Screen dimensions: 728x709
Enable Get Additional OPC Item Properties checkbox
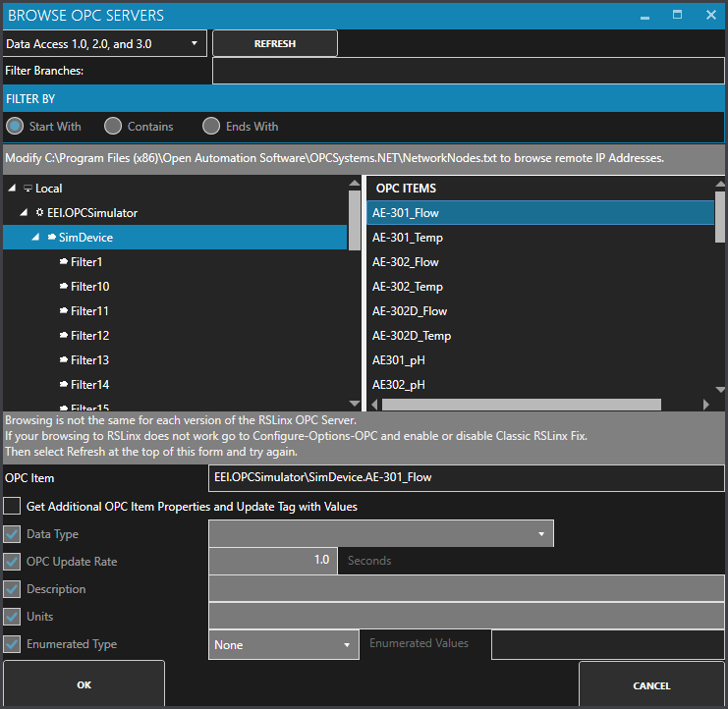tap(12, 507)
